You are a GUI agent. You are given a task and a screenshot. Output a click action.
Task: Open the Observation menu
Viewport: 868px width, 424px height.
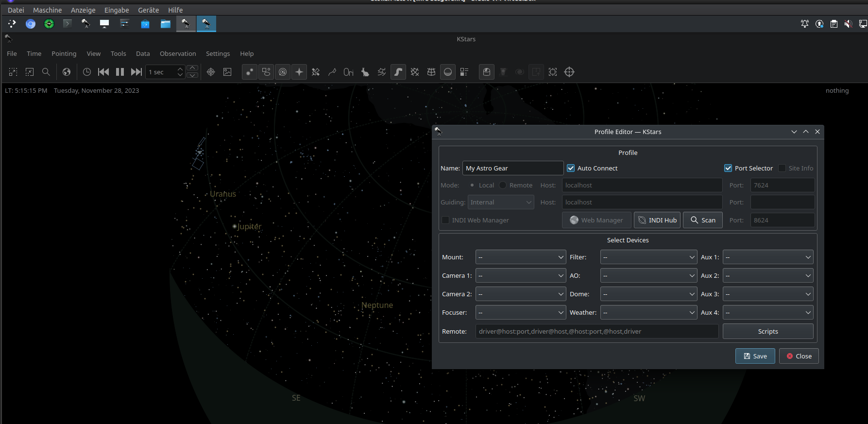click(x=178, y=53)
